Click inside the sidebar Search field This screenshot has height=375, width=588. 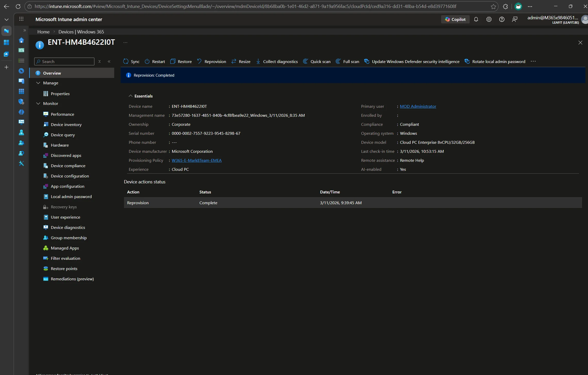click(64, 61)
